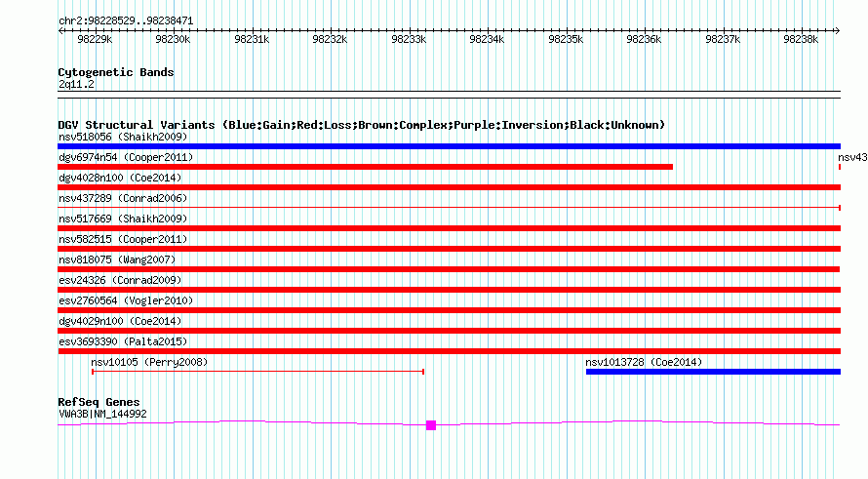Click the truncated nsv43 label at right edge
Viewport: 868px width, 479px height.
point(852,157)
